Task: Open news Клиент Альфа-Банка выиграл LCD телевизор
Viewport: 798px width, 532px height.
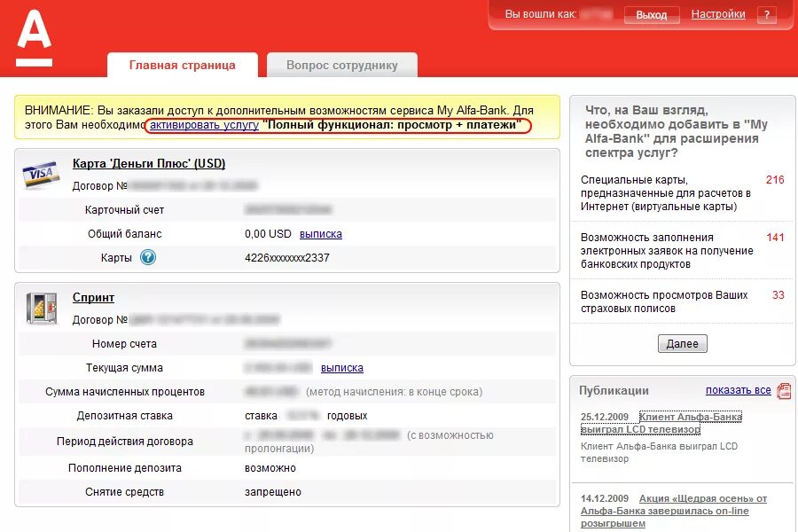Action: pos(661,423)
